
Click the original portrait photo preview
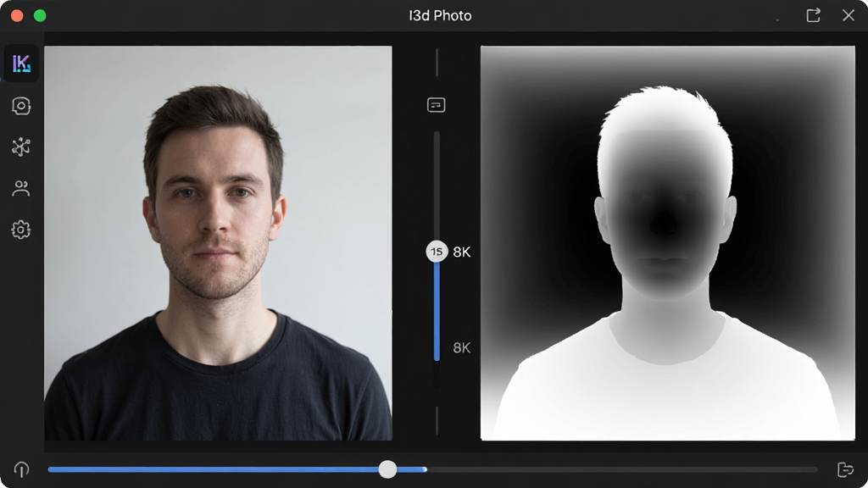tap(218, 243)
